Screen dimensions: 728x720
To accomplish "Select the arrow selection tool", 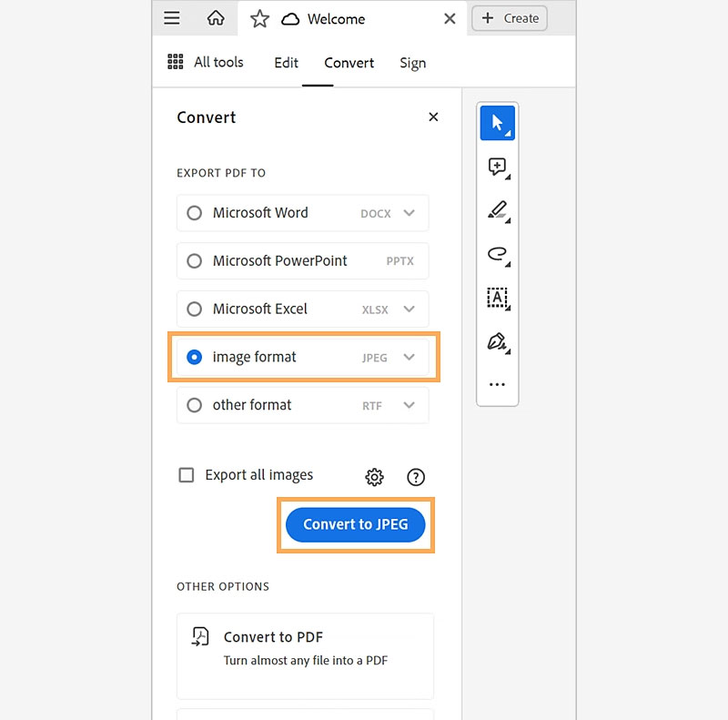I will point(497,123).
